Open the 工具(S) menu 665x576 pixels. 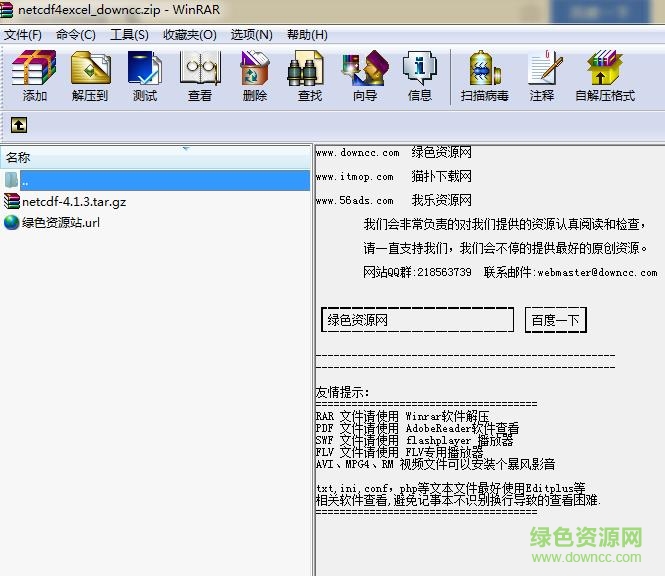pyautogui.click(x=129, y=35)
